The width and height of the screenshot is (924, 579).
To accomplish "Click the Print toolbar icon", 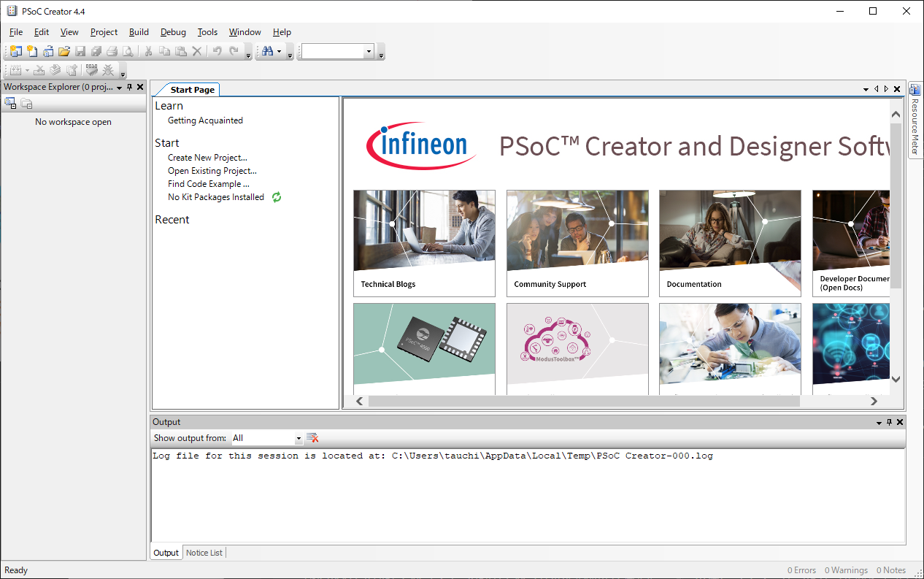I will (112, 51).
